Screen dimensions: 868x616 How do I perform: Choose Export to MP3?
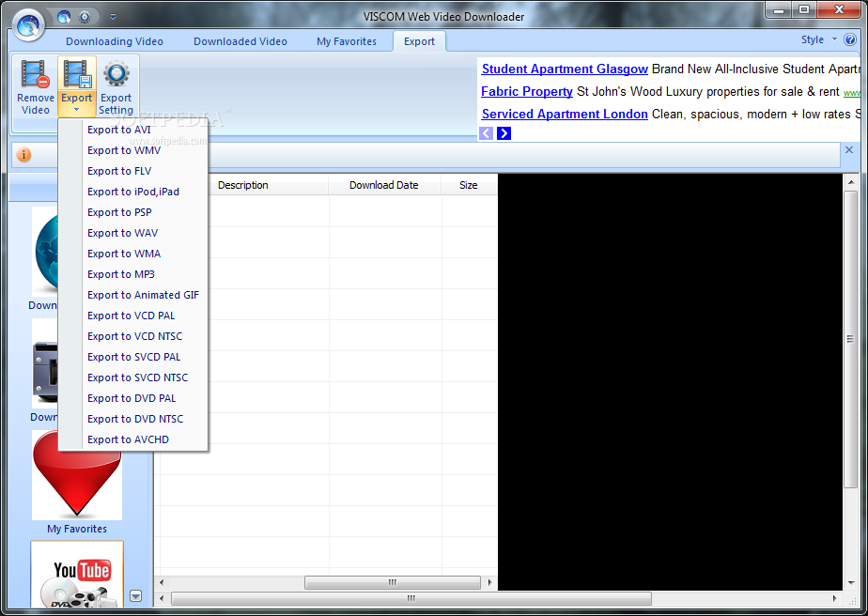pyautogui.click(x=132, y=274)
